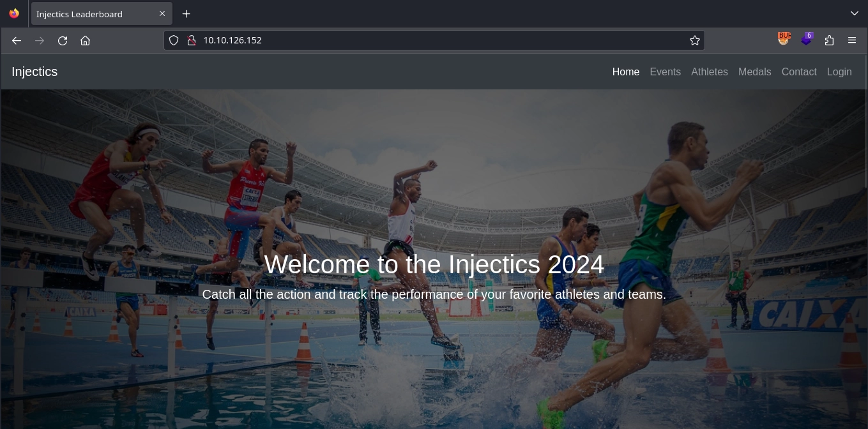This screenshot has width=868, height=429.
Task: Open the Wappalyzer extension with badge 6
Action: tap(807, 39)
